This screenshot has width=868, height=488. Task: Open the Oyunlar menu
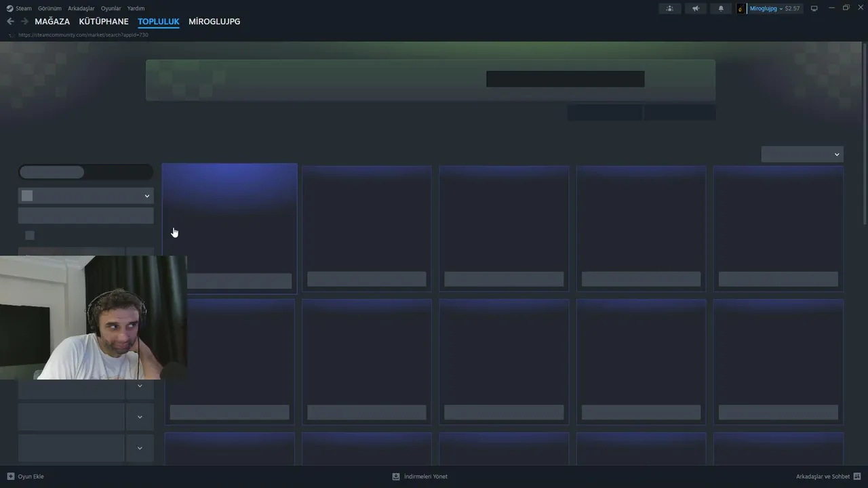111,9
